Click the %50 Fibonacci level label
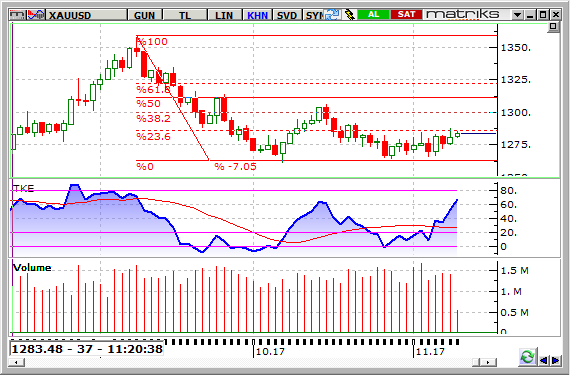 pyautogui.click(x=148, y=104)
